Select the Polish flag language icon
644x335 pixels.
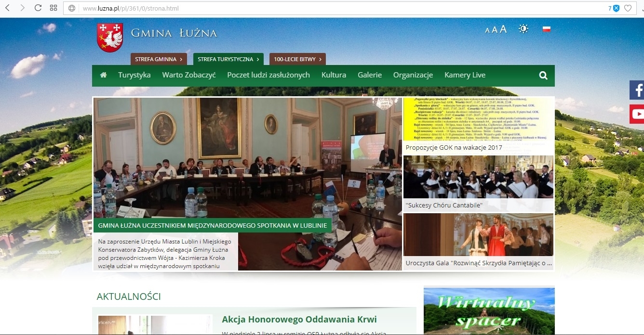click(x=546, y=29)
